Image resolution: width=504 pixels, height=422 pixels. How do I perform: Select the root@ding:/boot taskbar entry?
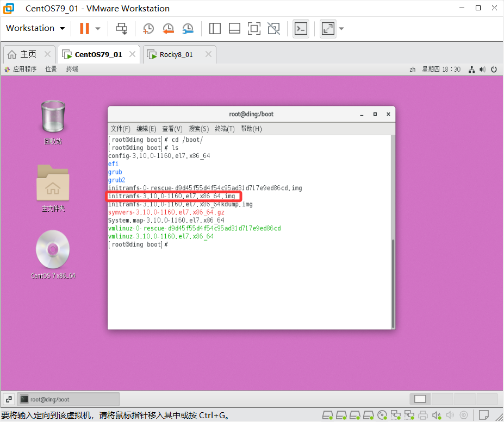coord(68,399)
